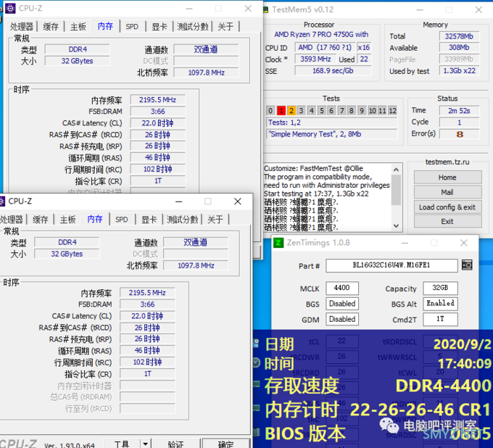The image size is (493, 448).
Task: Click the 确定 button in front CPU-Z
Action: click(x=225, y=444)
